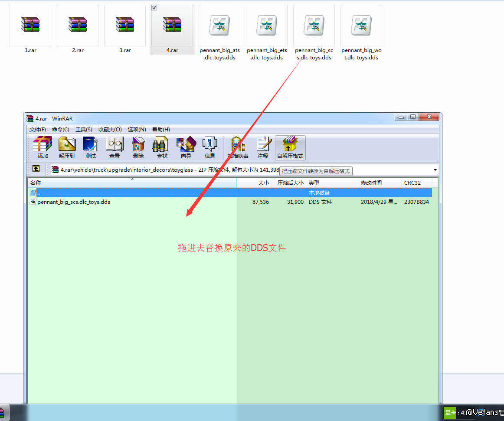
Task: Sort by Size (大小) column header
Action: (x=254, y=183)
